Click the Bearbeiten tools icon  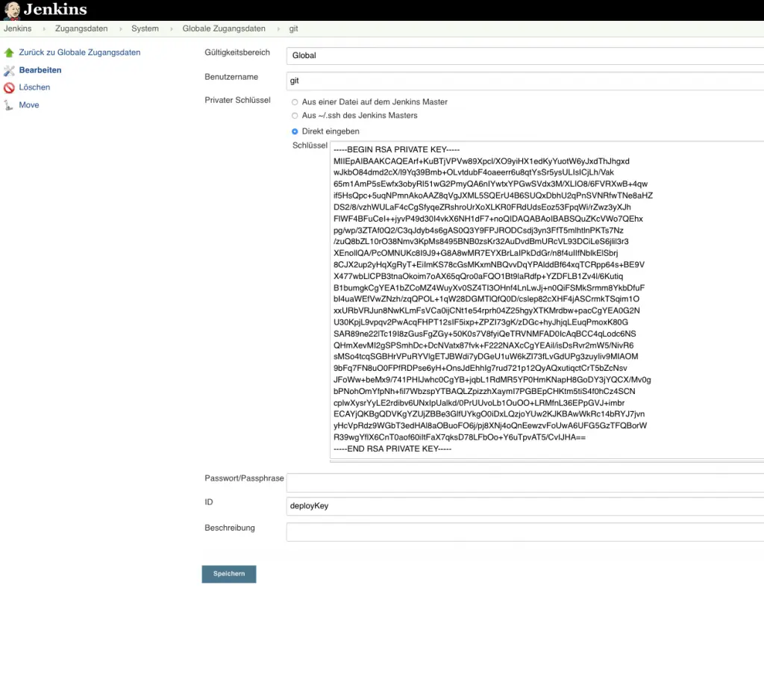(x=9, y=70)
